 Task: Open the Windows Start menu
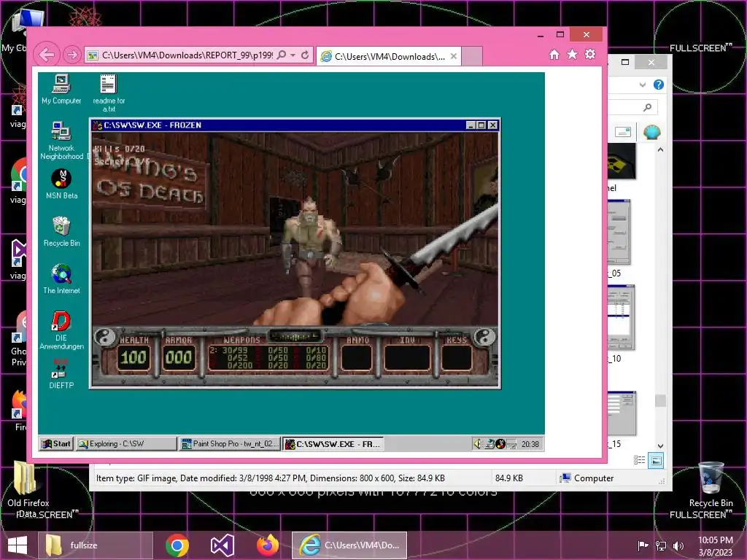pyautogui.click(x=18, y=545)
